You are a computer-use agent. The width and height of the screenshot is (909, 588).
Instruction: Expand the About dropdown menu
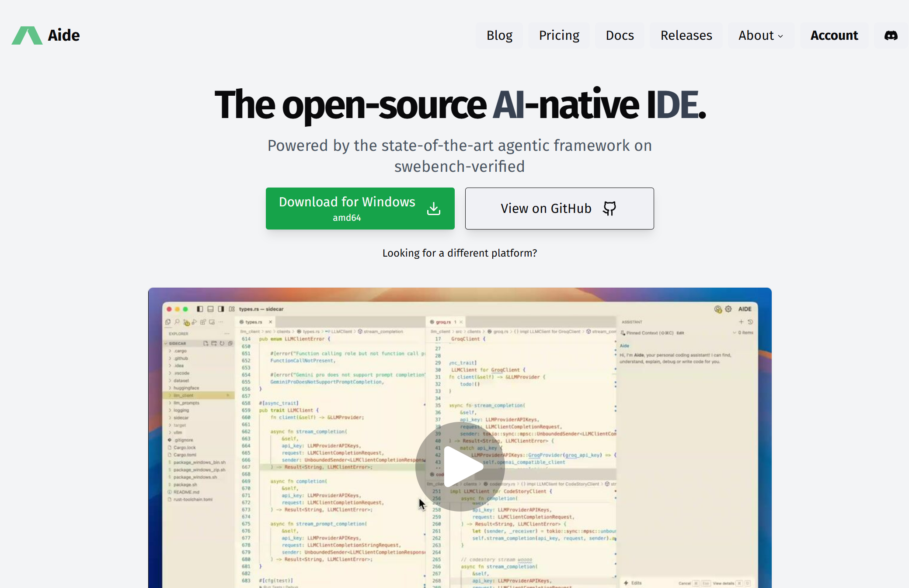(761, 35)
